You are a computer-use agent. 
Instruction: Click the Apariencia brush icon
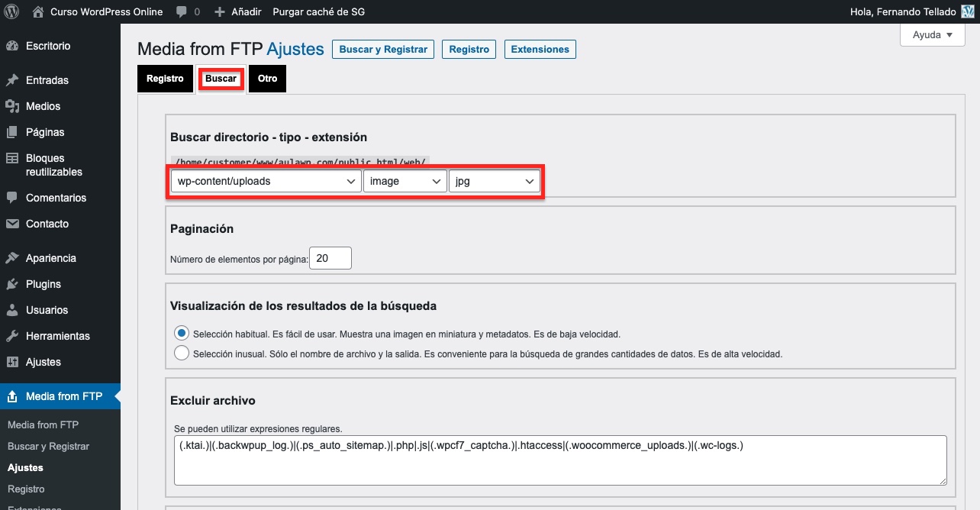coord(12,258)
